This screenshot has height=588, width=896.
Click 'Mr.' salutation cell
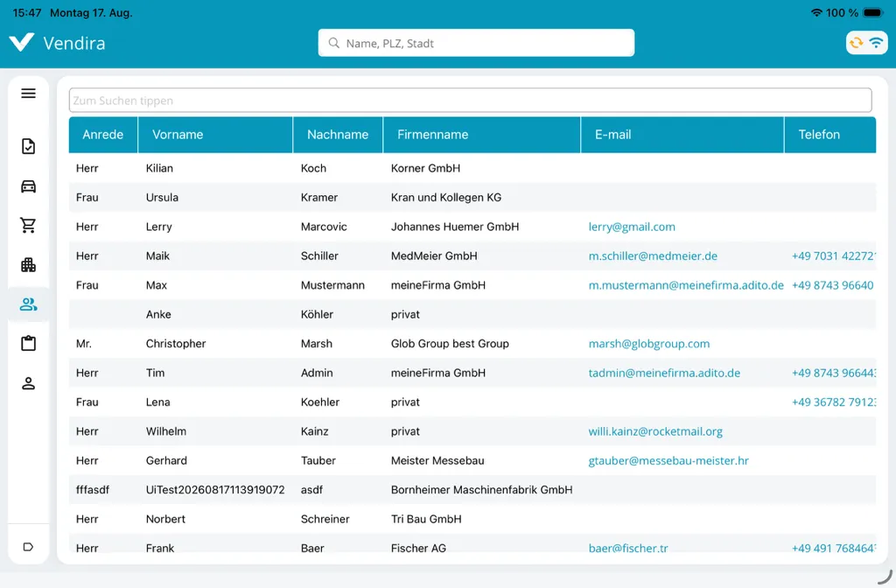pos(83,344)
